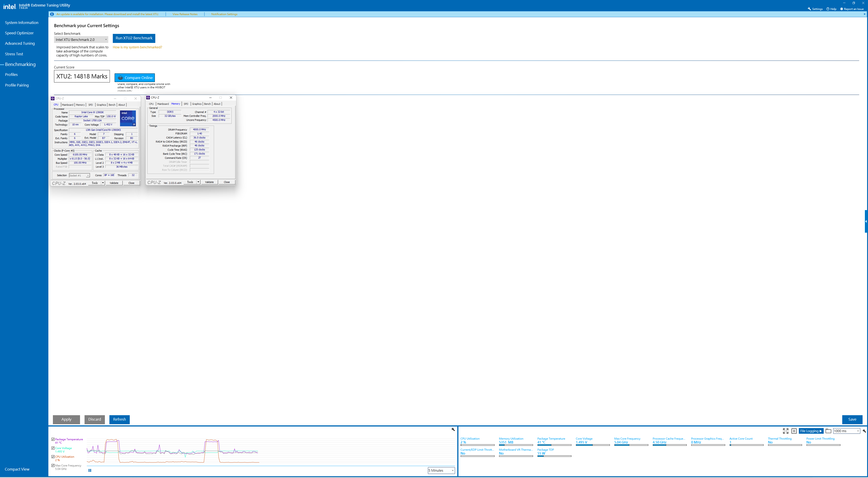Image resolution: width=868 pixels, height=478 pixels.
Task: Expand the monitor panel to full screen
Action: 786,431
